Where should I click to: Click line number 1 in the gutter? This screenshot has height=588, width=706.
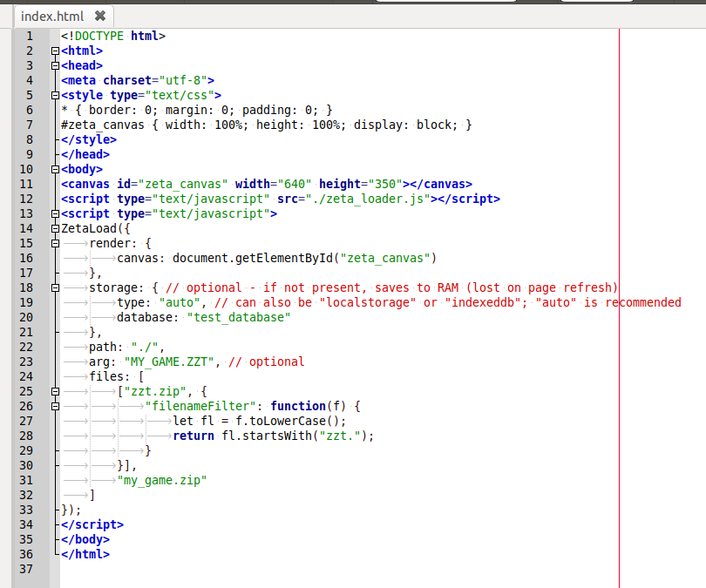coord(30,36)
